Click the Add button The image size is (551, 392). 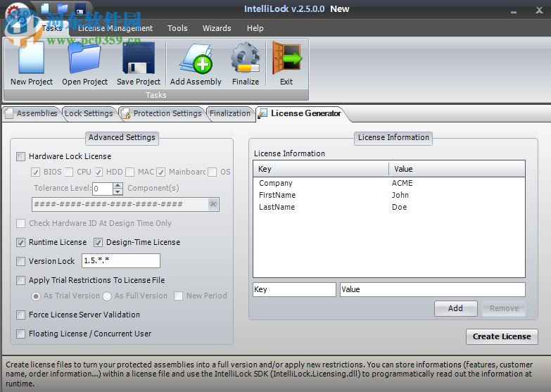(x=456, y=308)
